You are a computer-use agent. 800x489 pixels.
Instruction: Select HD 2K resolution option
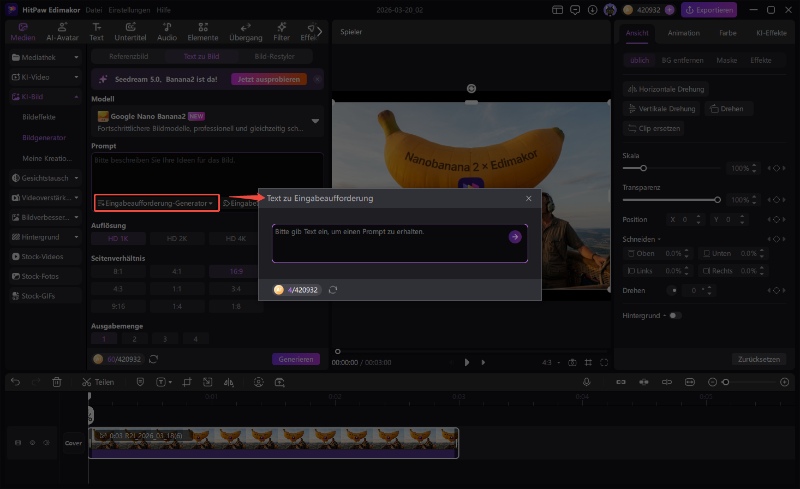click(x=177, y=238)
